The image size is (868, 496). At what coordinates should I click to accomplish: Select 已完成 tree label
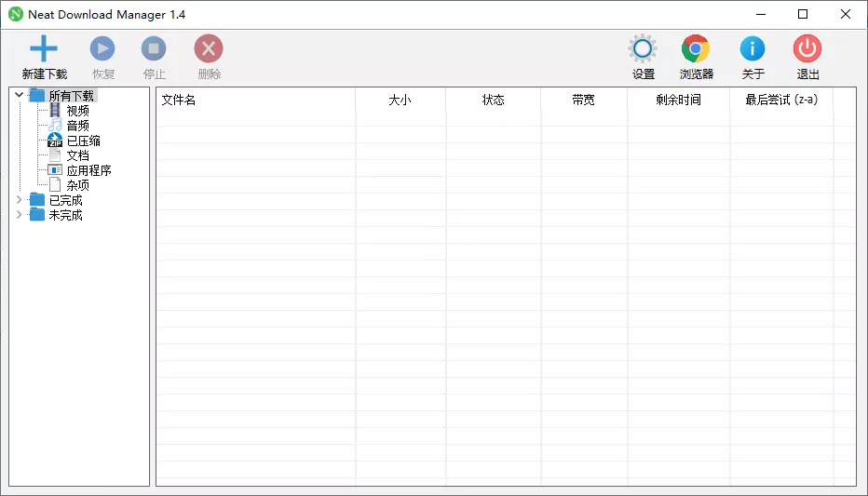pos(66,200)
